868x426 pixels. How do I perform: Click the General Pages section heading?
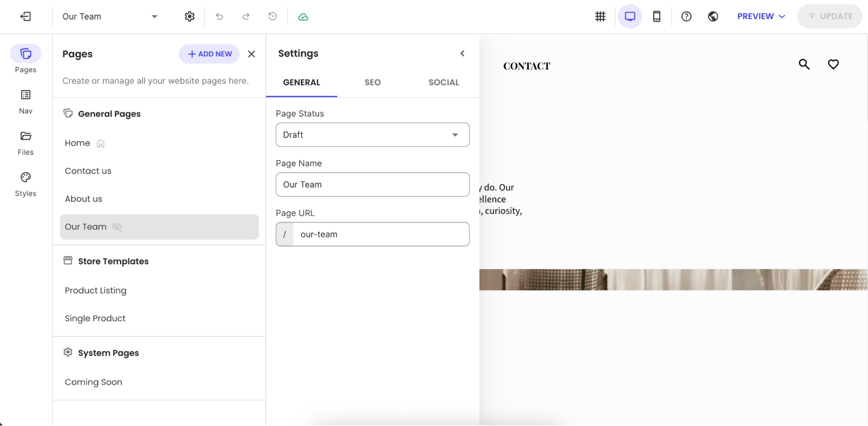(109, 114)
